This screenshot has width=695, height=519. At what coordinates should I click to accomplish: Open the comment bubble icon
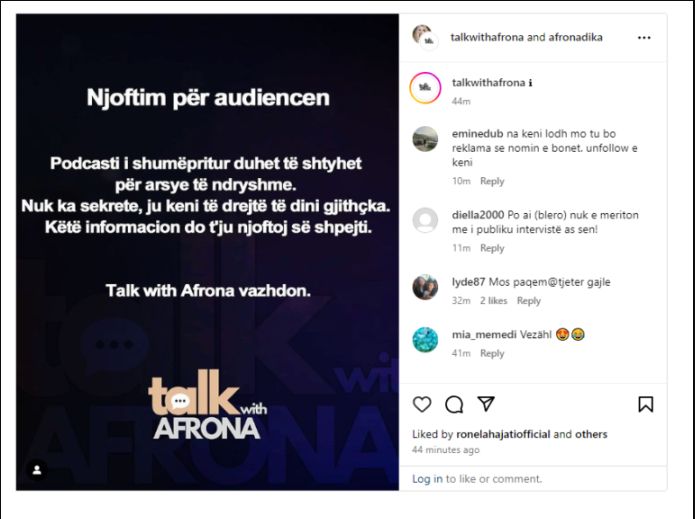click(454, 404)
